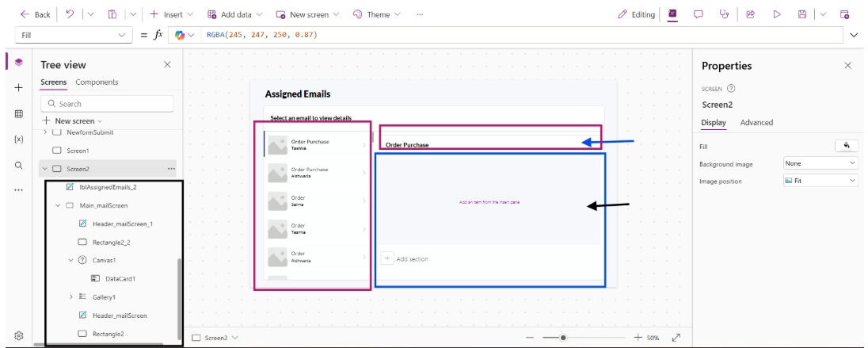This screenshot has height=348, width=868.
Task: Expand the formula bar chevron
Action: click(x=855, y=36)
